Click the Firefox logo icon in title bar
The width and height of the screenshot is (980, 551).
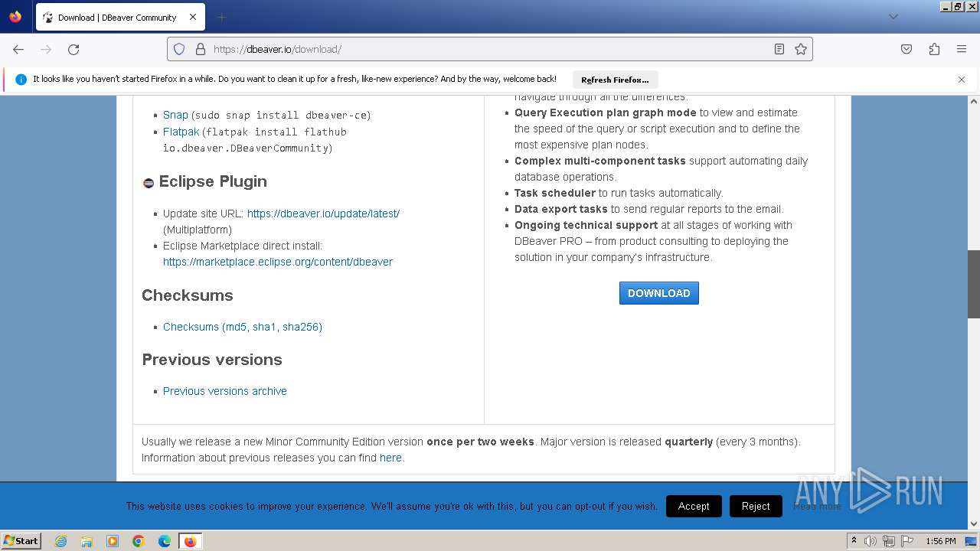point(15,16)
